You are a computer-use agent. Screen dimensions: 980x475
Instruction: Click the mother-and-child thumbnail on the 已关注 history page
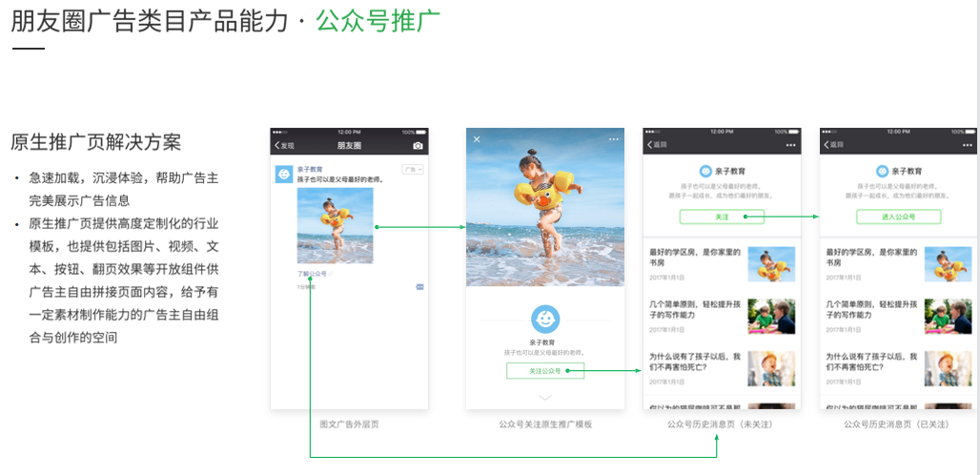[x=949, y=317]
